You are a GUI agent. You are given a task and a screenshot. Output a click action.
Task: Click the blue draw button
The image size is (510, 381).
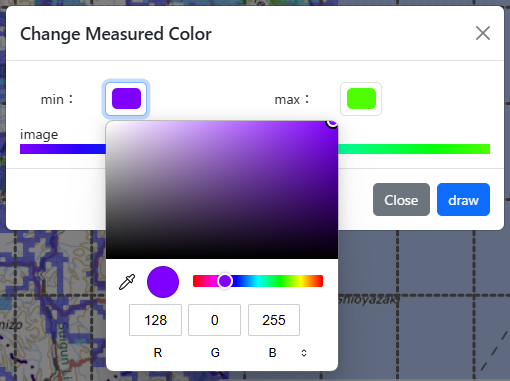pyautogui.click(x=463, y=200)
